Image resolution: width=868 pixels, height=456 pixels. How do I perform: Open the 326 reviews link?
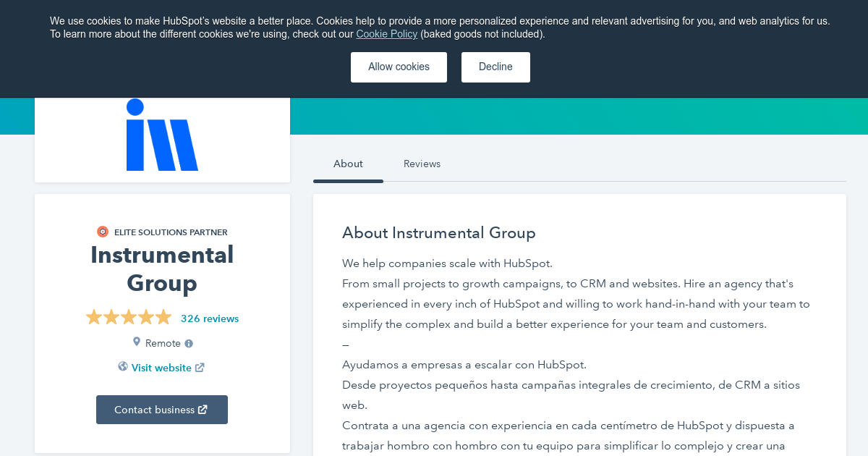pyautogui.click(x=210, y=318)
